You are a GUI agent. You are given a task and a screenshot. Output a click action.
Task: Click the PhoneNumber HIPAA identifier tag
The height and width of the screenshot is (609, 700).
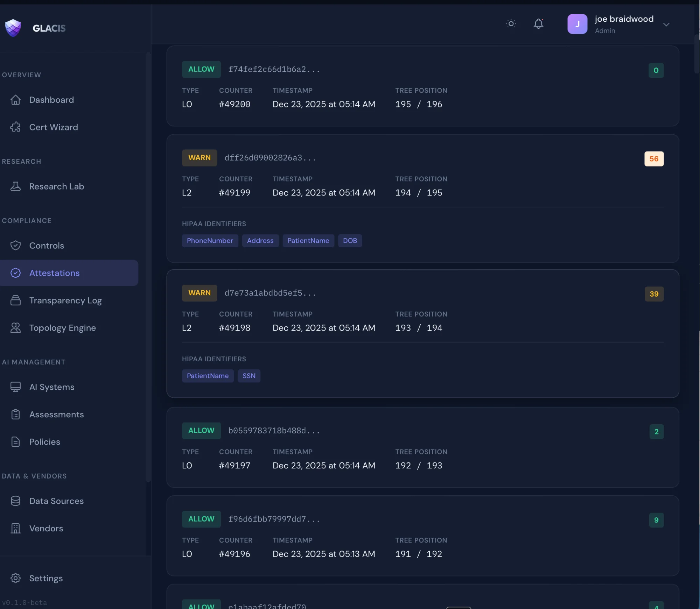click(x=210, y=241)
